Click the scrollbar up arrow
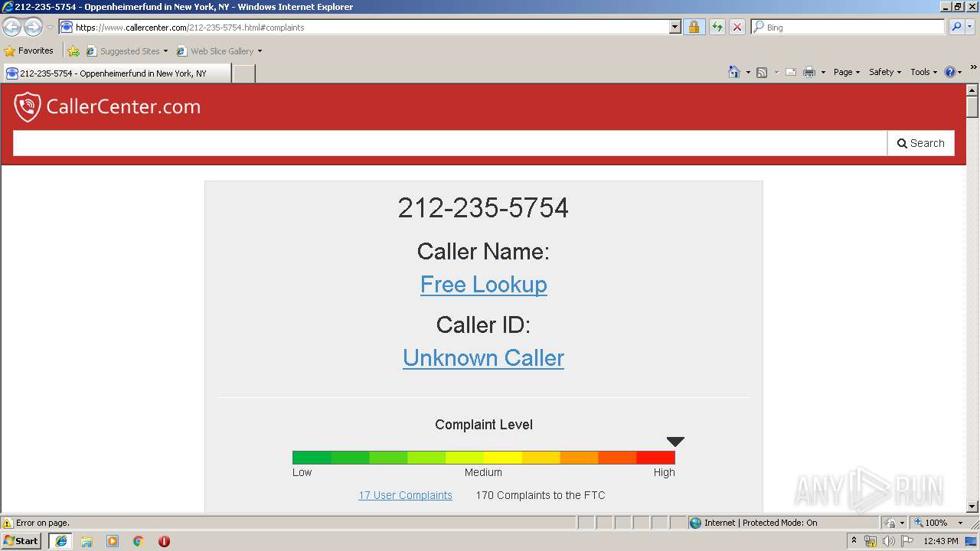Screen dimensions: 980x551 click(x=972, y=90)
